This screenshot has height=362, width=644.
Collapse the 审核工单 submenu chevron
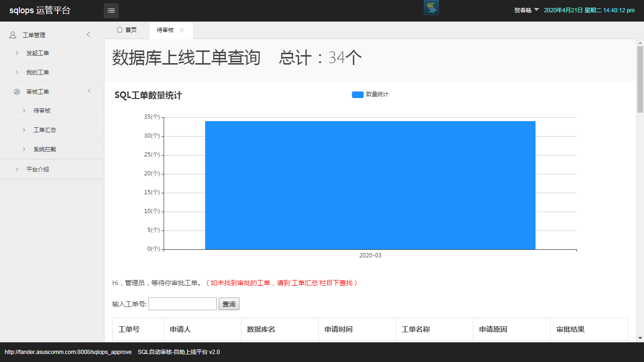(x=89, y=91)
